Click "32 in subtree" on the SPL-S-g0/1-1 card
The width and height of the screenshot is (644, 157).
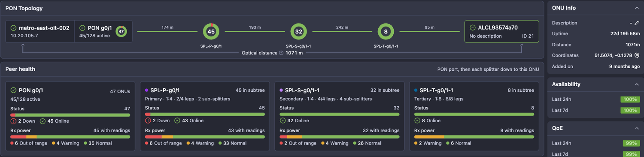click(x=385, y=91)
